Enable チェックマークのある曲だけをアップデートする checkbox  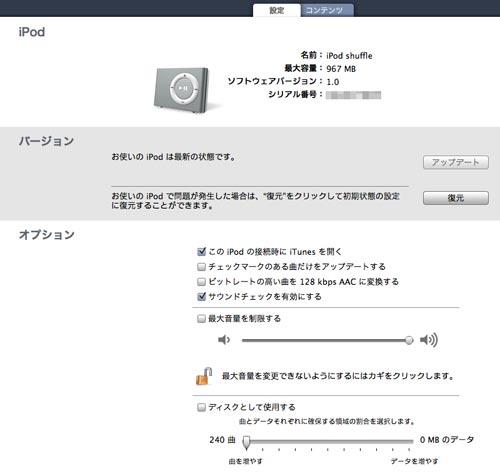pos(201,267)
